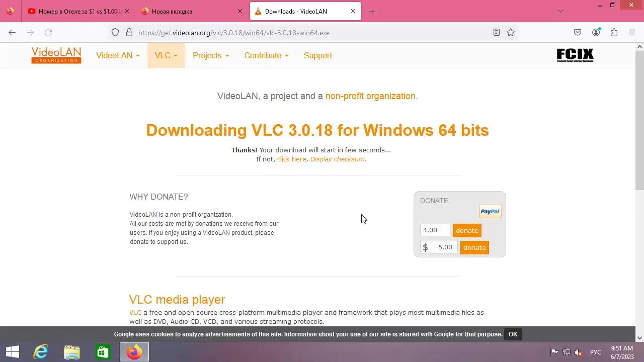The width and height of the screenshot is (644, 362).
Task: Open the Store icon in the taskbar
Action: click(x=103, y=352)
